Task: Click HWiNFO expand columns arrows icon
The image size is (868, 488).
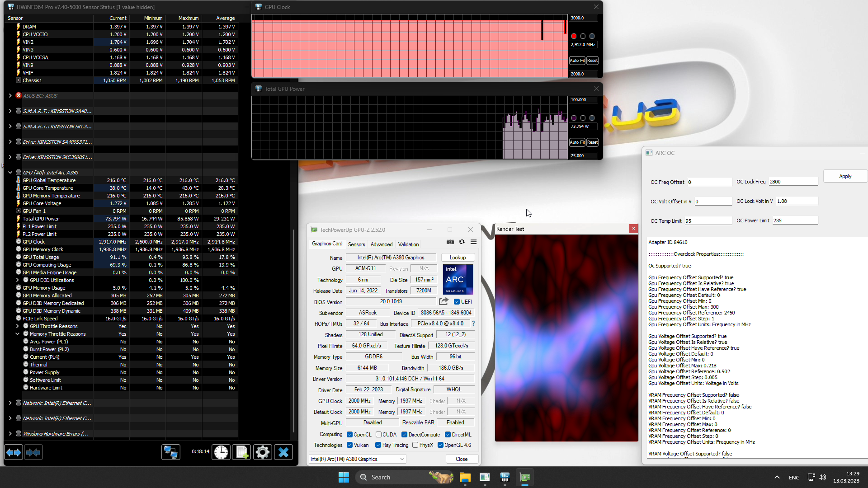Action: tap(14, 452)
